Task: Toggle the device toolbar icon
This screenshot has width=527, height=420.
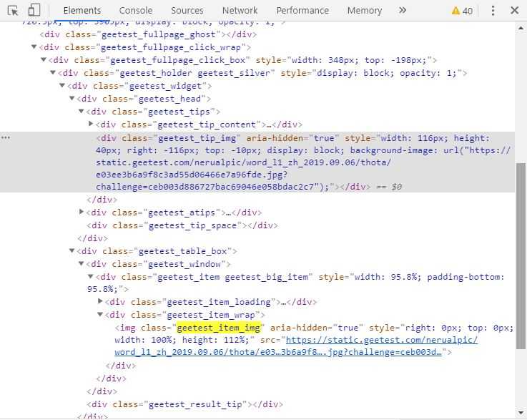Action: 34,10
